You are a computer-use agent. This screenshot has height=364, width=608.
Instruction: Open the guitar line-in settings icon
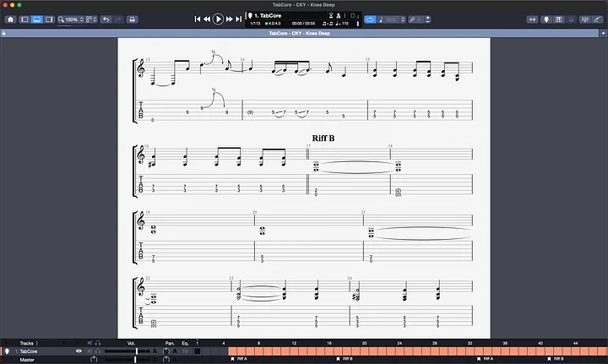click(x=598, y=19)
